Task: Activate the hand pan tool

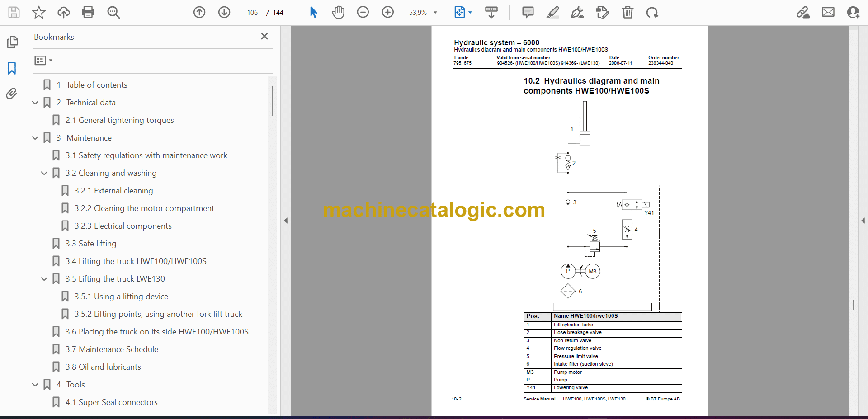Action: click(338, 12)
